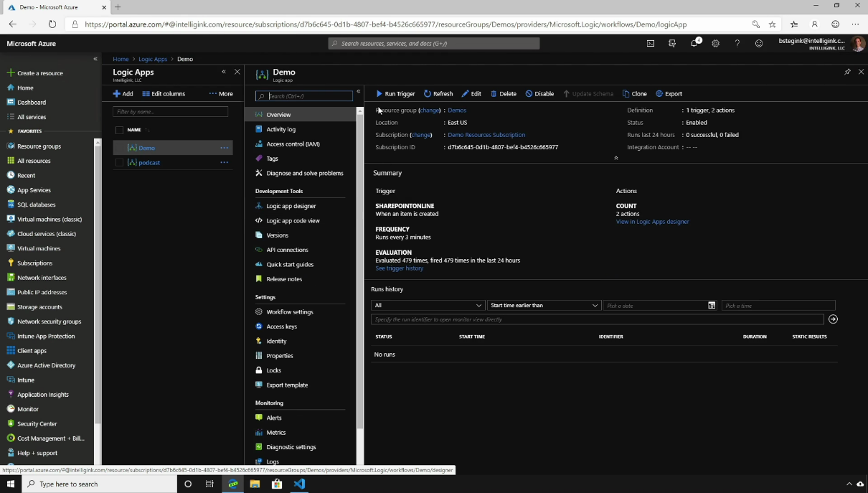This screenshot has width=868, height=493.
Task: Click See trigger history link
Action: coord(400,268)
